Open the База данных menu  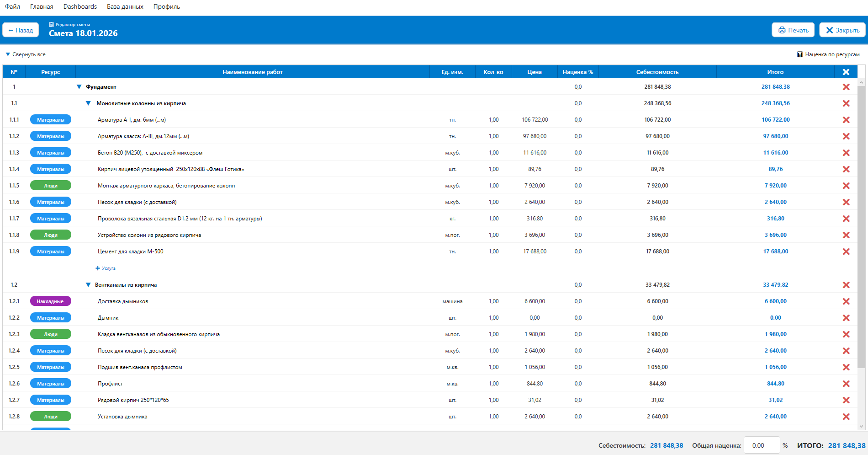point(125,7)
